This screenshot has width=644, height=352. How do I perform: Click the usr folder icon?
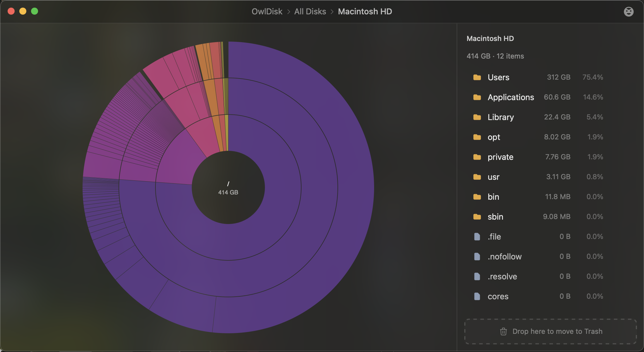point(477,177)
